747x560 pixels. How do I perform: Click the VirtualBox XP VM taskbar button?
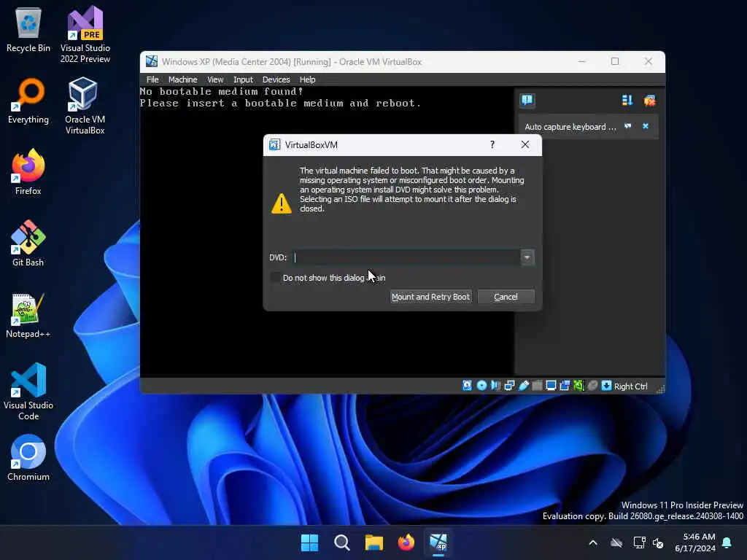click(438, 542)
